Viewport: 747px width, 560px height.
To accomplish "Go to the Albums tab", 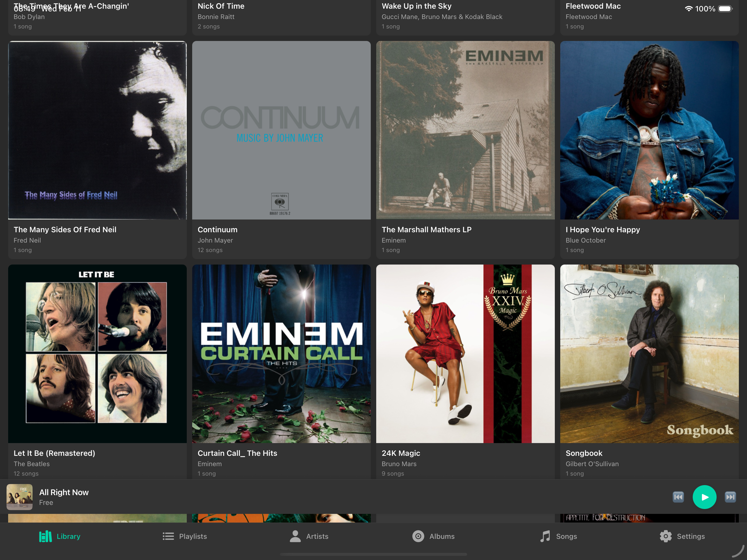I will point(433,536).
